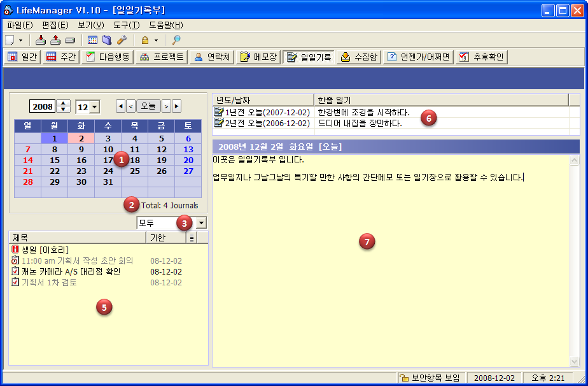This screenshot has width=588, height=386.
Task: Click the export (red up arrow drive) icon
Action: [x=55, y=40]
